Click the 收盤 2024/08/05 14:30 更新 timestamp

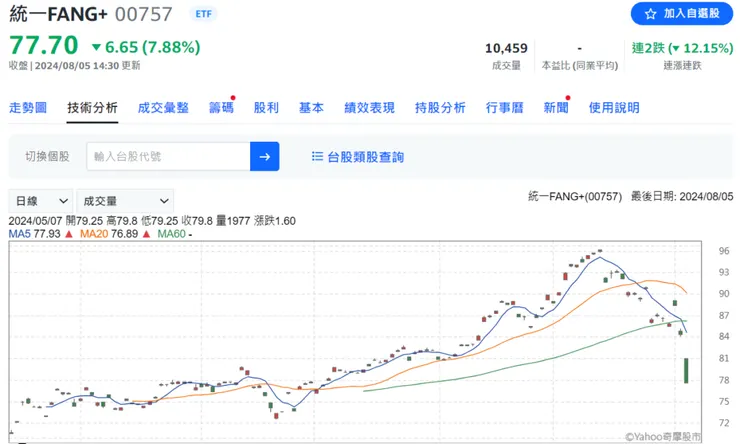click(75, 66)
